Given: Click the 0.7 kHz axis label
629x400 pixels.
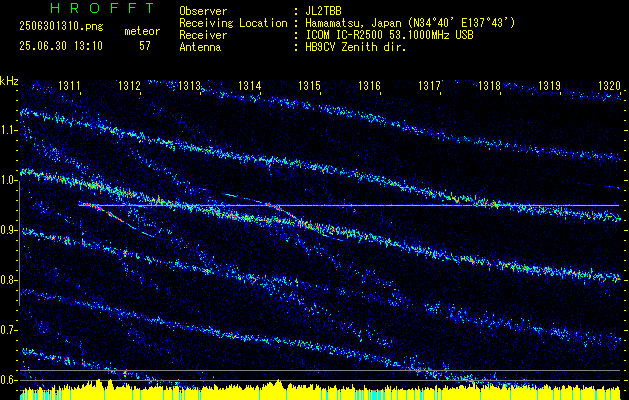Looking at the screenshot, I should pyautogui.click(x=8, y=330).
